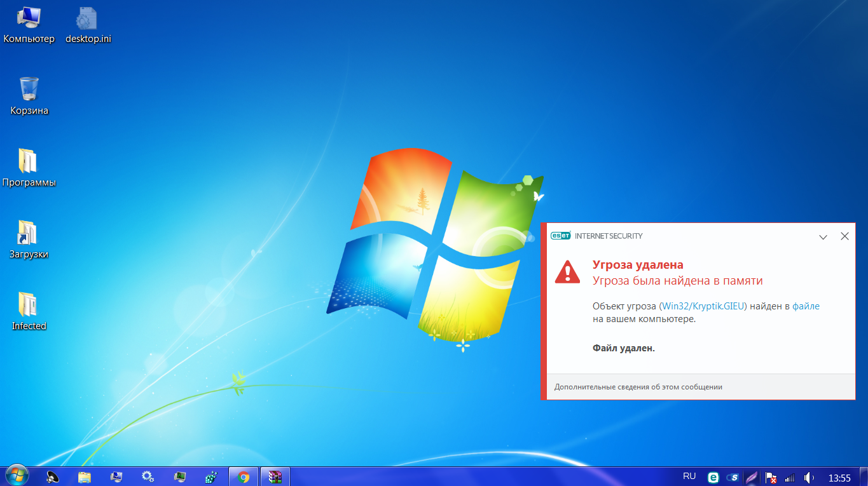Select the Компьютер desktop icon

pos(29,25)
